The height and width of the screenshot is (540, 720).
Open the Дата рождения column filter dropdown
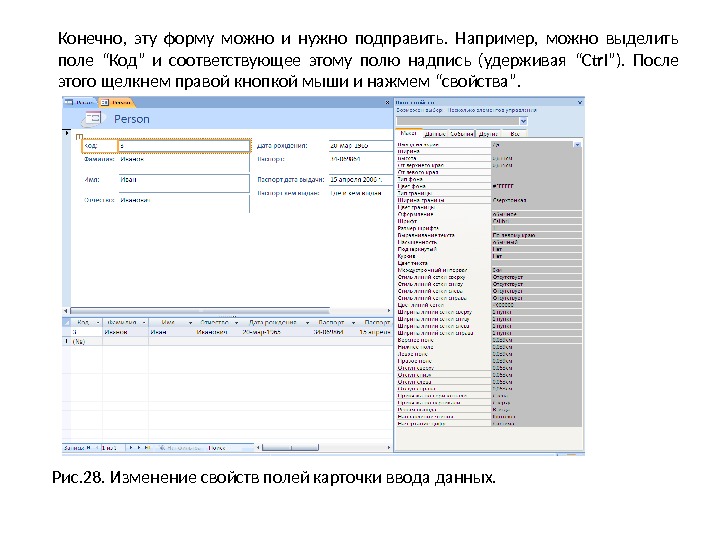[307, 322]
